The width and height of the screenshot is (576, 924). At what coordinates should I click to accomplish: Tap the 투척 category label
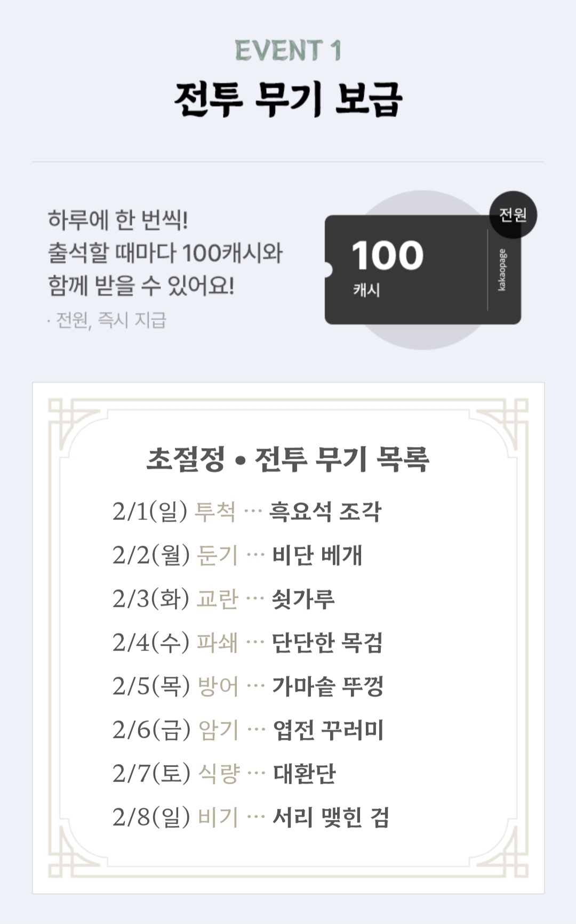(215, 512)
